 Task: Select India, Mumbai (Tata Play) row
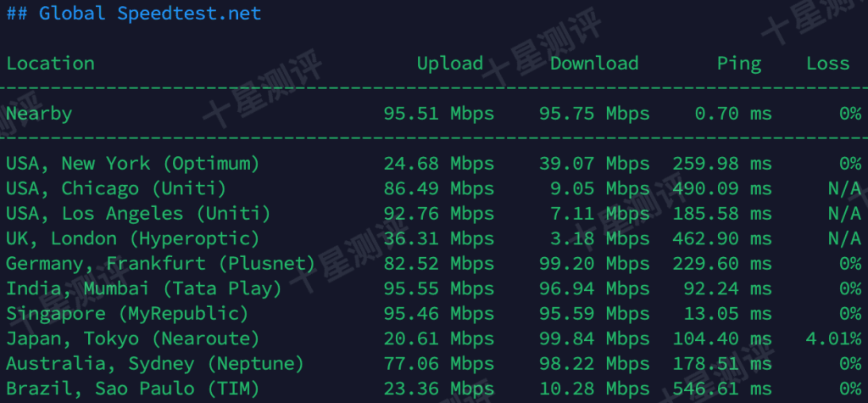pos(143,289)
